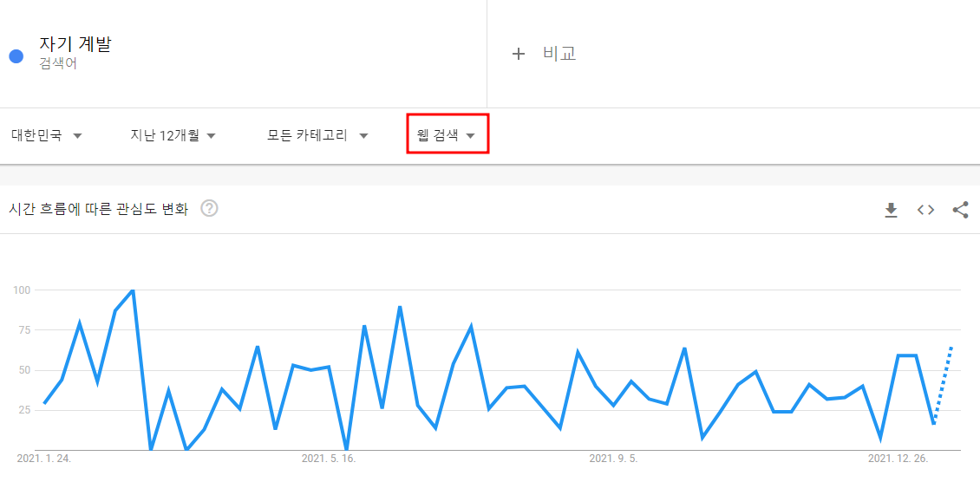This screenshot has height=495, width=980.
Task: Edit the 자기 계발 search term
Action: [x=75, y=43]
